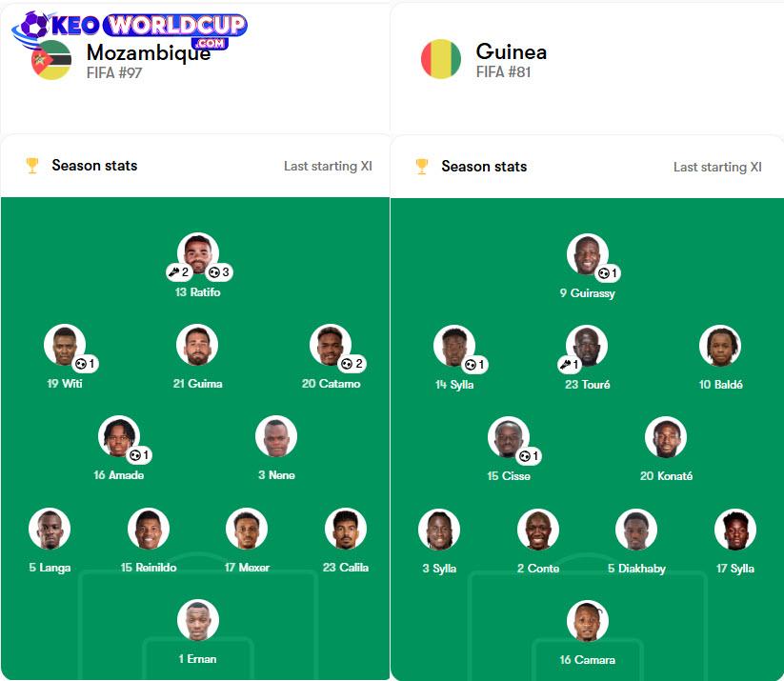Click the player name 21 Guima
The image size is (784, 681).
198,384
